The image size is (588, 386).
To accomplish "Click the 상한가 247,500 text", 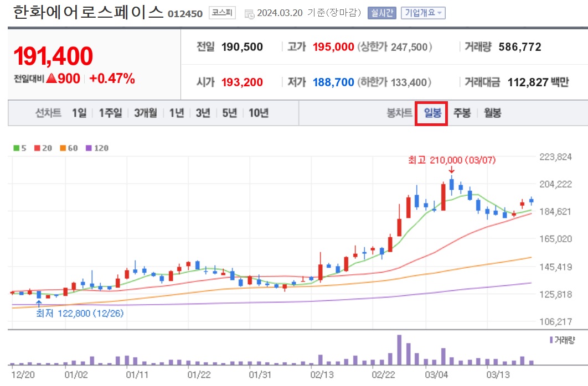I will point(395,47).
